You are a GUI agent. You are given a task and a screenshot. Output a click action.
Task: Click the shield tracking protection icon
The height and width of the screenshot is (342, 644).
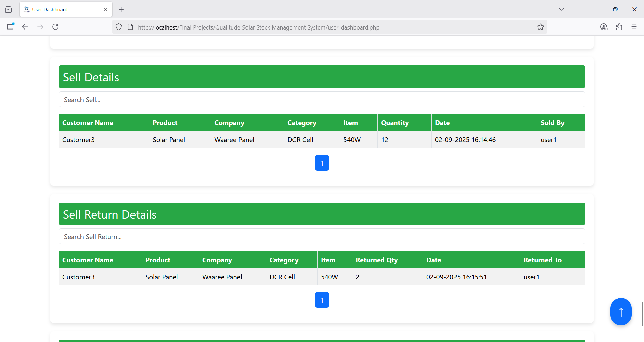119,27
